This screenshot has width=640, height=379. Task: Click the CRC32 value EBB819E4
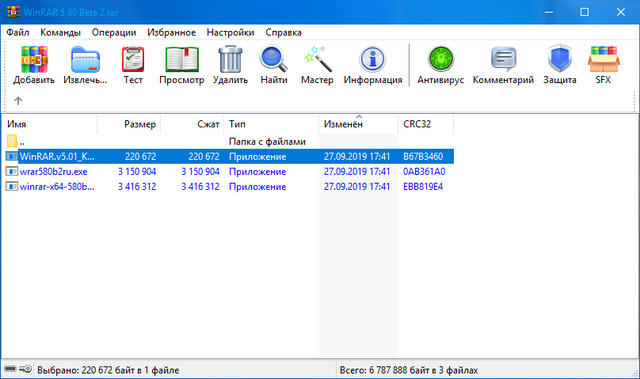pyautogui.click(x=423, y=187)
